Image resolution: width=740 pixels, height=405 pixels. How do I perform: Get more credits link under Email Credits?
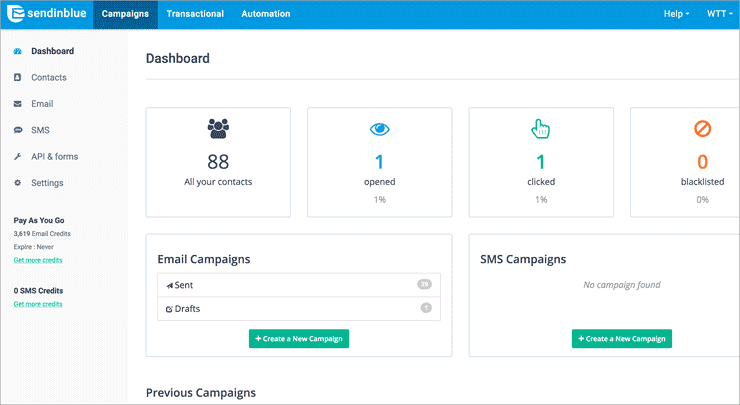(37, 260)
